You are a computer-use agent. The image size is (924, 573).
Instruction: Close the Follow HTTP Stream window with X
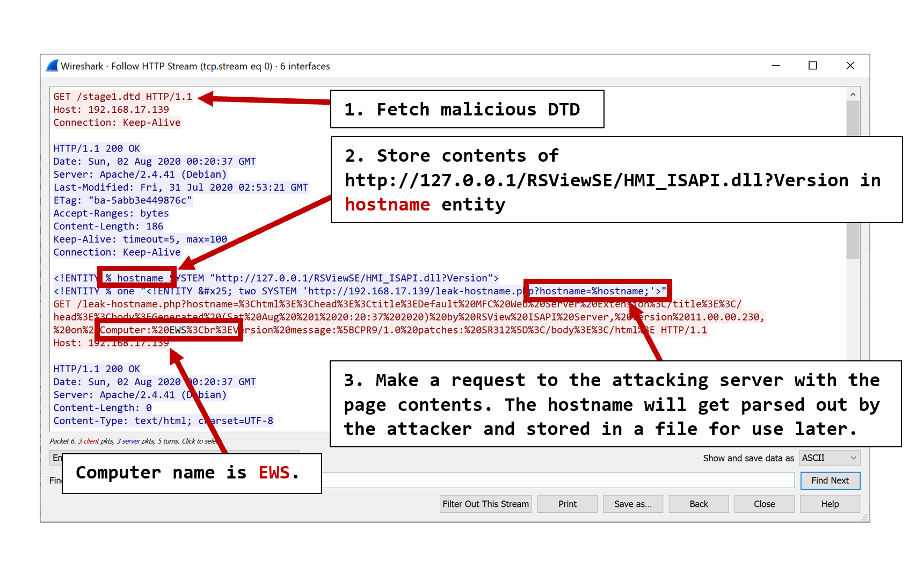coord(850,66)
